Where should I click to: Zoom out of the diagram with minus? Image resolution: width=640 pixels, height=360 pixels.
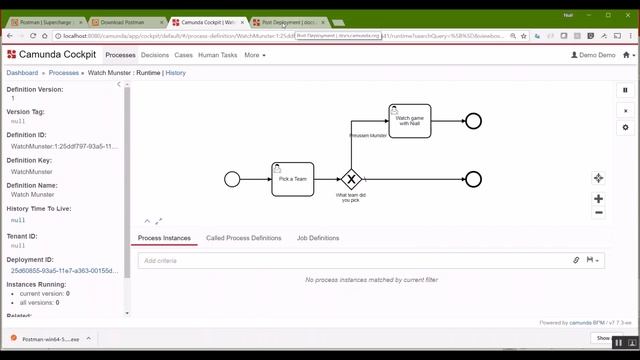click(598, 213)
